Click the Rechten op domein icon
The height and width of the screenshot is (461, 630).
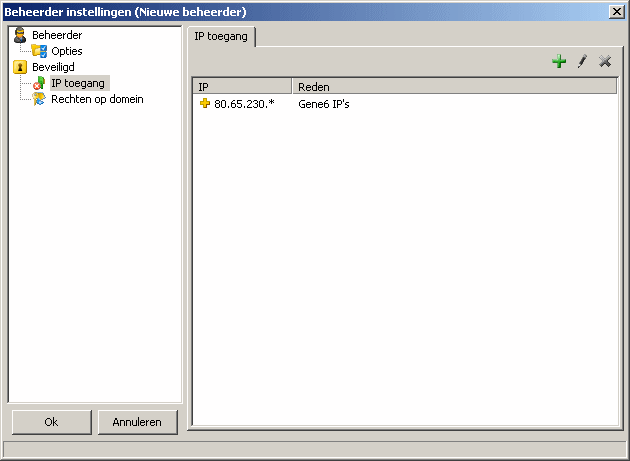pyautogui.click(x=39, y=99)
